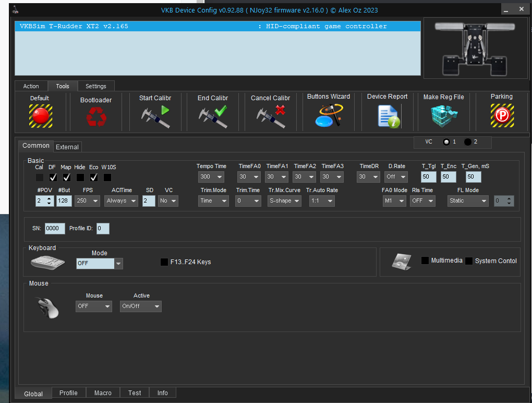Open the Macro bottom tab
Screen dimensions: 532x403
click(103, 393)
